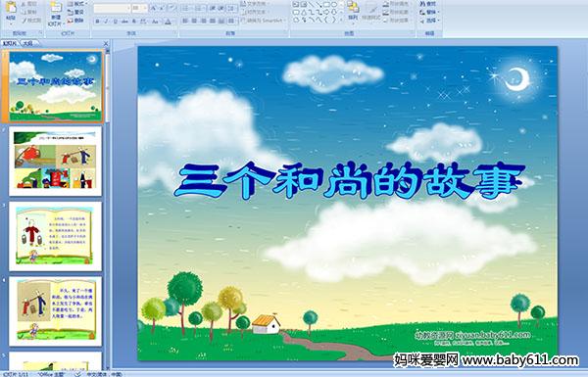The image size is (588, 377).
Task: Click the Delete slide icon
Action: tap(75, 21)
